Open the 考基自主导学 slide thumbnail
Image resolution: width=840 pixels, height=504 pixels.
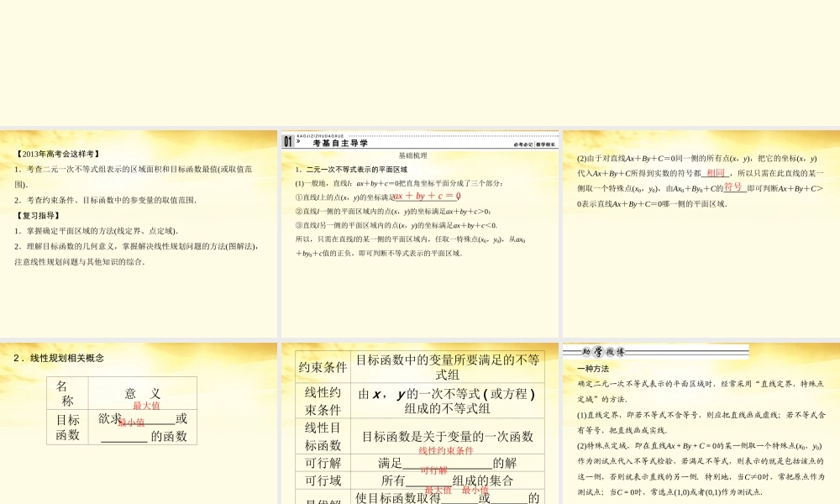click(x=420, y=234)
